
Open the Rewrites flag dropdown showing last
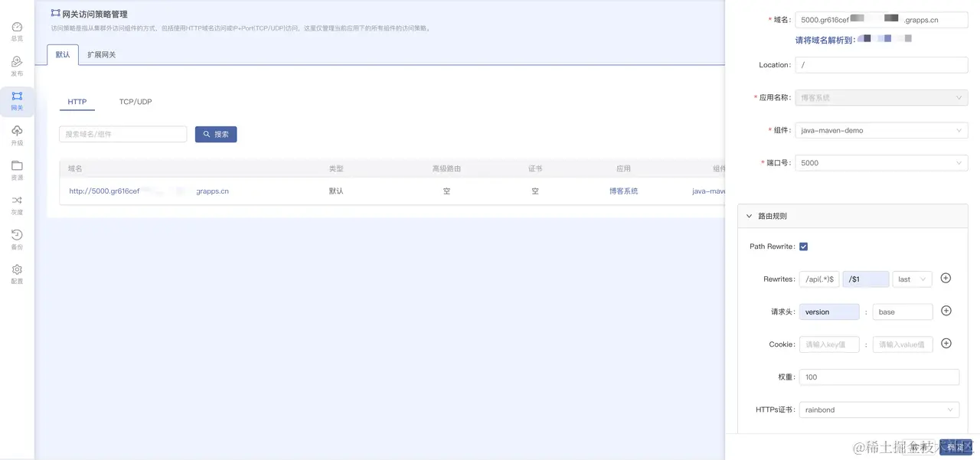(x=912, y=279)
